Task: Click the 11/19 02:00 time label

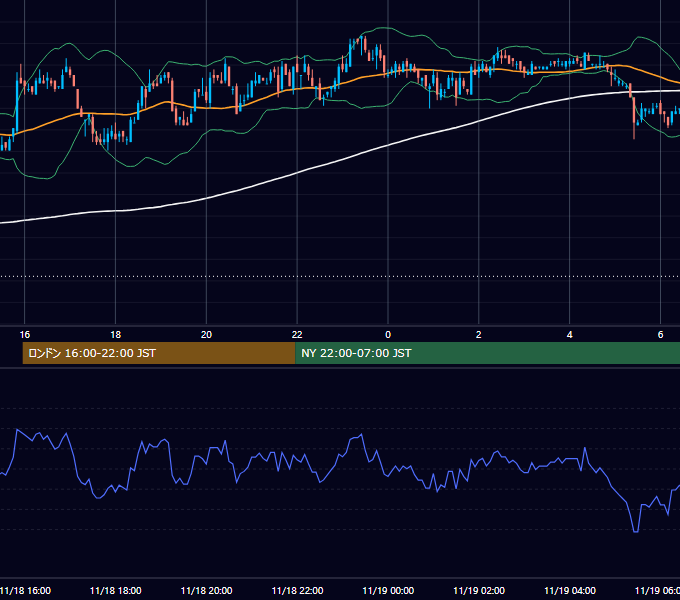Action: (x=479, y=590)
